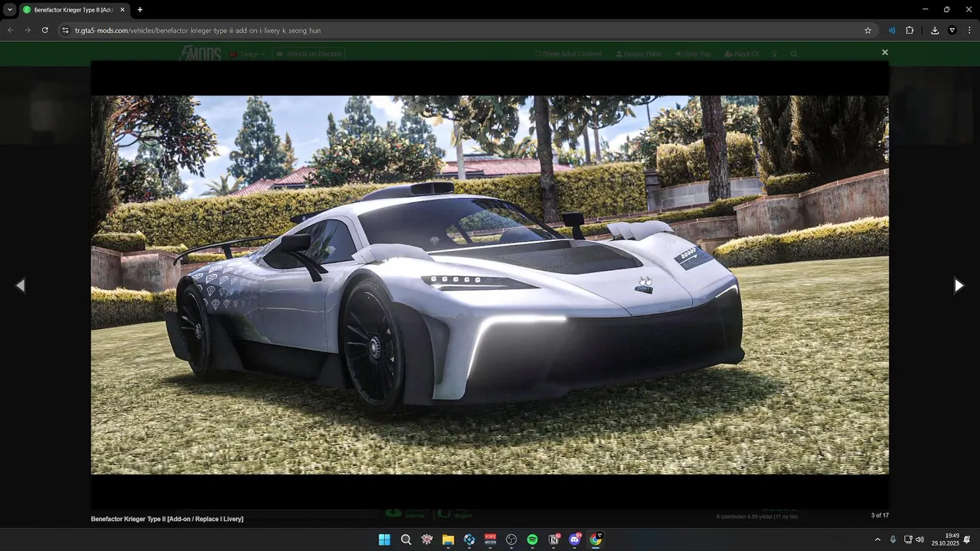
Task: Open the Voicemeeter taskbar icon
Action: 490,540
